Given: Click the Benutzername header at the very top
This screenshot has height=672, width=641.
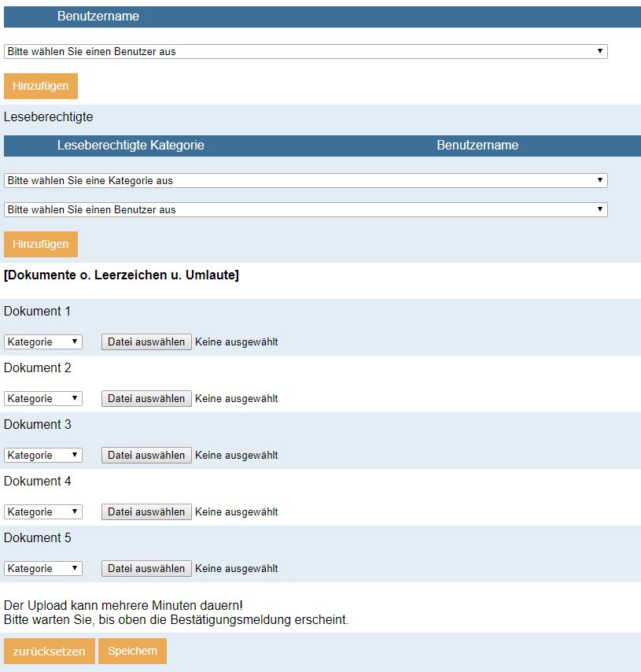Looking at the screenshot, I should coord(98,17).
